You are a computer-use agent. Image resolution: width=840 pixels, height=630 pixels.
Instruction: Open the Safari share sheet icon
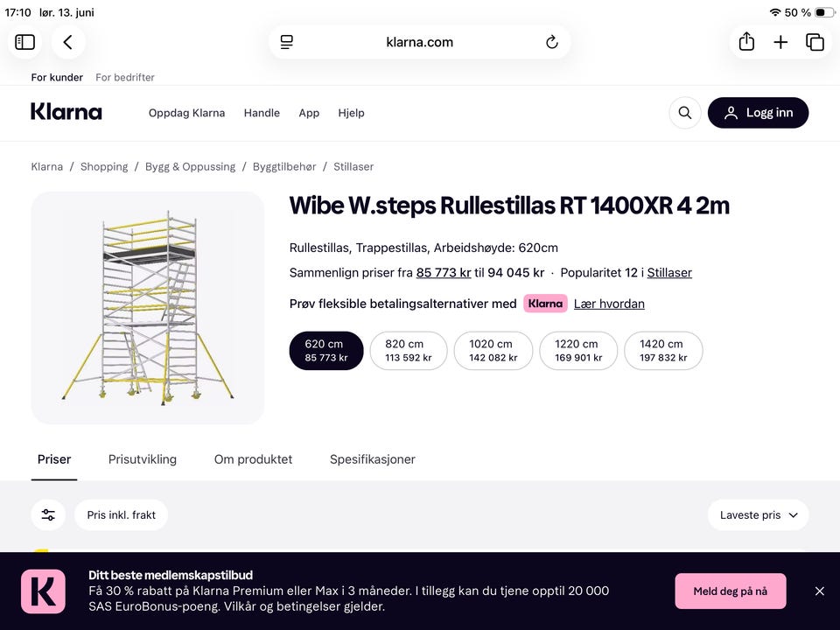click(x=746, y=42)
